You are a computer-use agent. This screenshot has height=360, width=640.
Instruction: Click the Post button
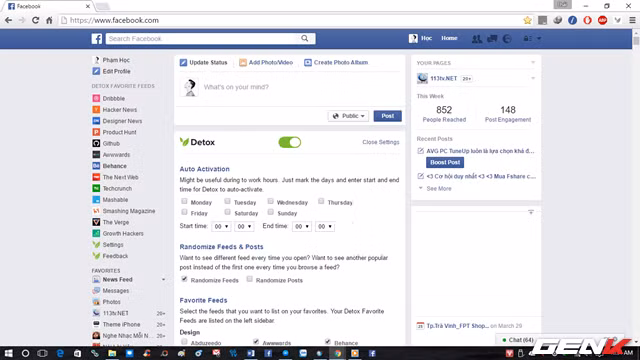pos(387,116)
